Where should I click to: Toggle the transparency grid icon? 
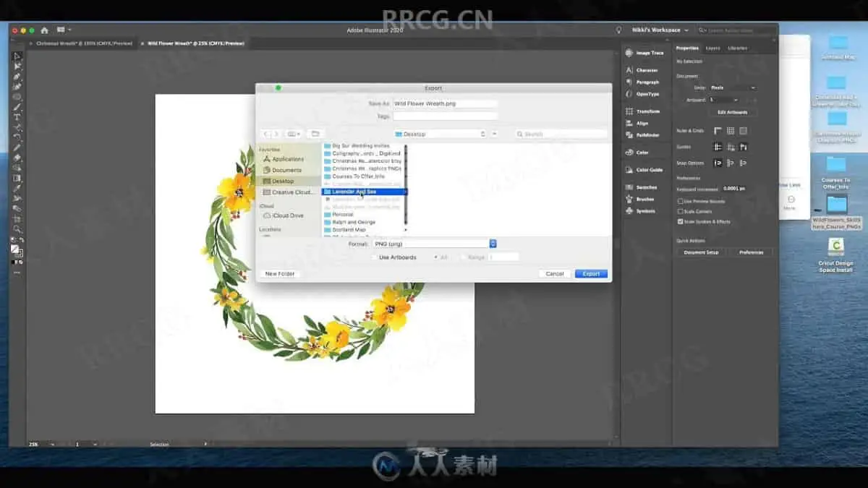point(743,131)
